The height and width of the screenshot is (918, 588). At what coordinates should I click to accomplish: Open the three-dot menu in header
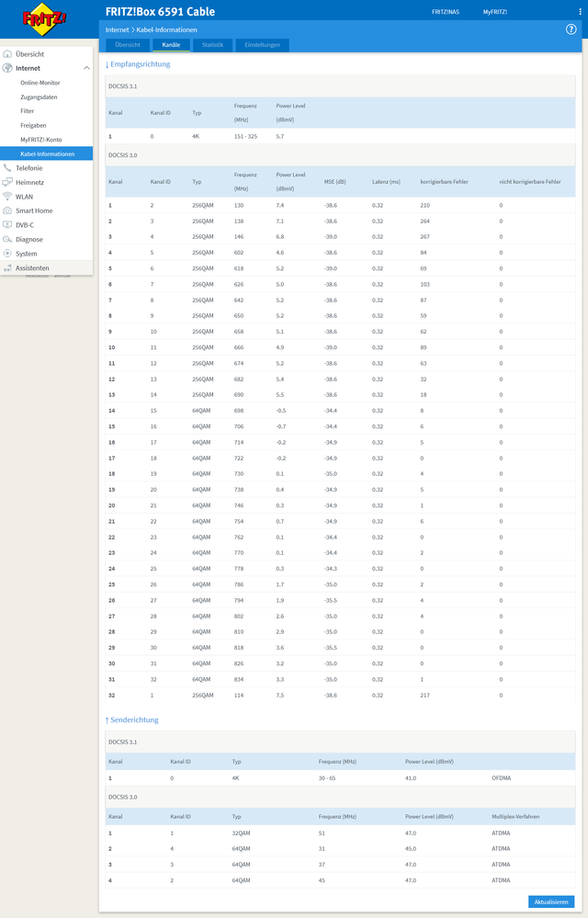tap(580, 12)
